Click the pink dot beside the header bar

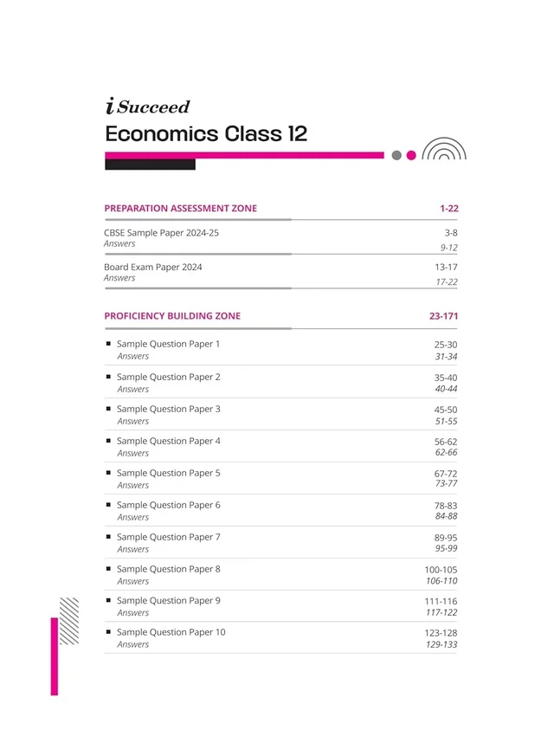pos(411,155)
